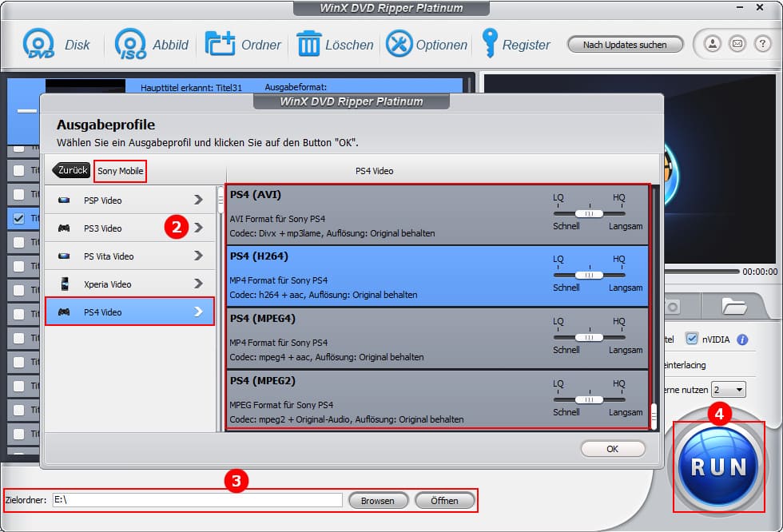Click the Browsen button
The height and width of the screenshot is (532, 783).
tap(378, 501)
